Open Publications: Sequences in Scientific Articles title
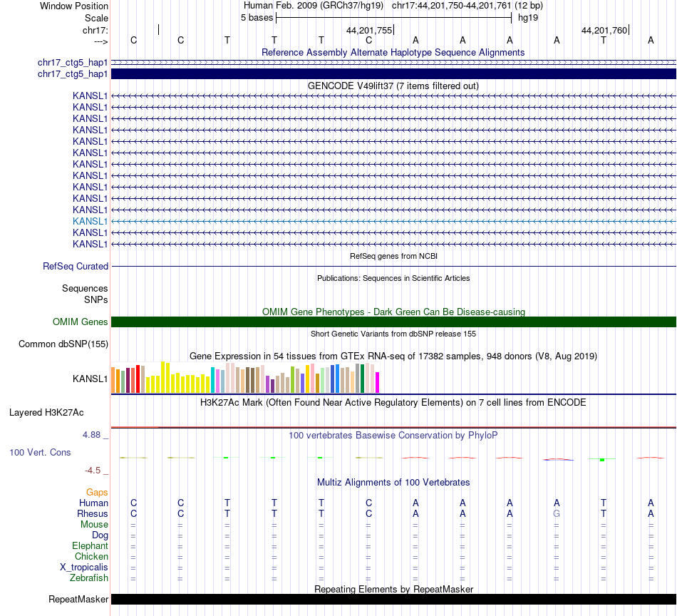The height and width of the screenshot is (616, 677). (393, 278)
